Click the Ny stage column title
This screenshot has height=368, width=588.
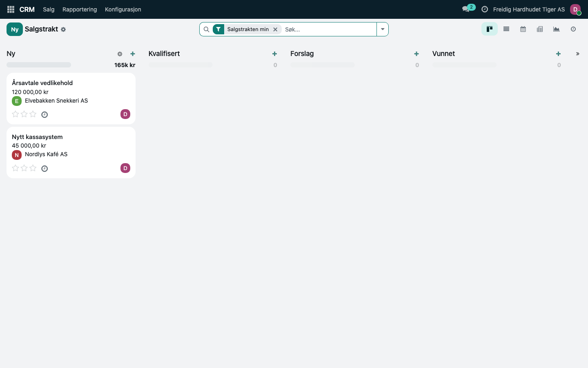11,54
